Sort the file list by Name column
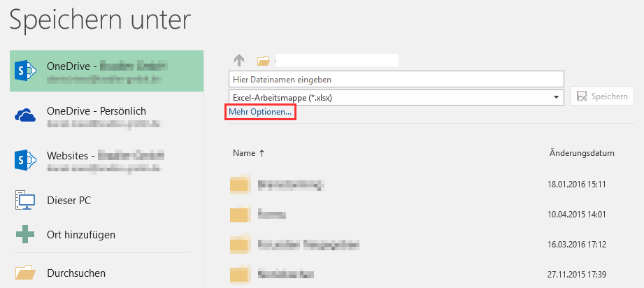Image resolution: width=644 pixels, height=288 pixels. click(248, 153)
